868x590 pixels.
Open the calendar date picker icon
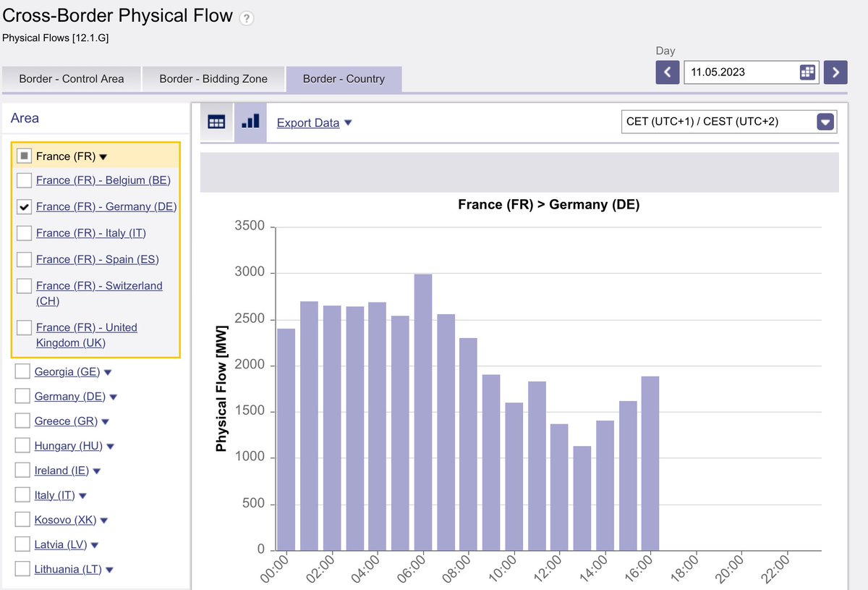pyautogui.click(x=808, y=72)
